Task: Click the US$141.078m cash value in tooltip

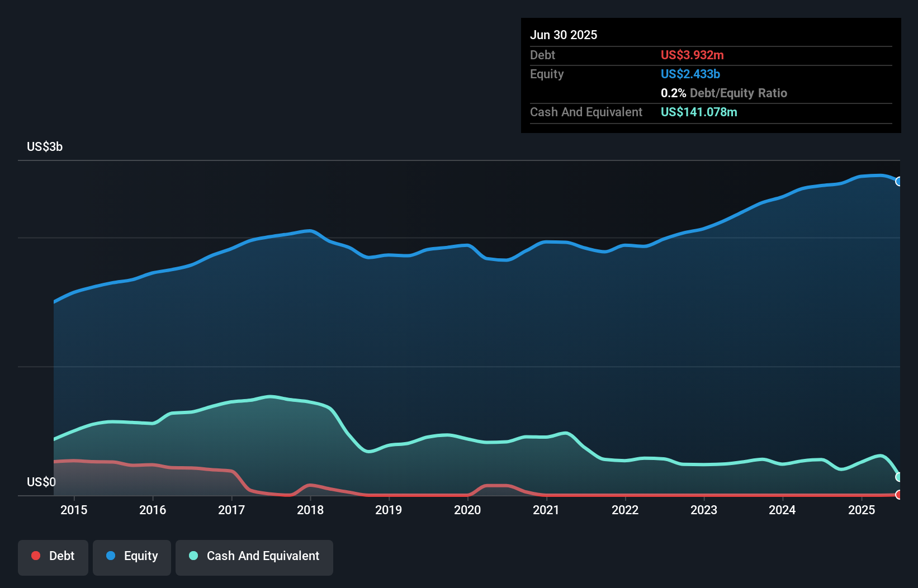Action: click(x=699, y=112)
